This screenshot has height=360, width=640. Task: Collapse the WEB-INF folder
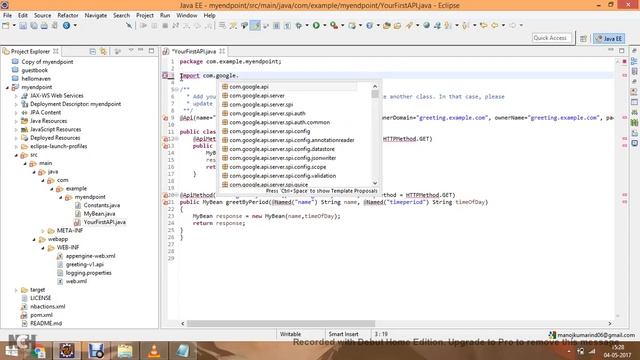click(43, 248)
